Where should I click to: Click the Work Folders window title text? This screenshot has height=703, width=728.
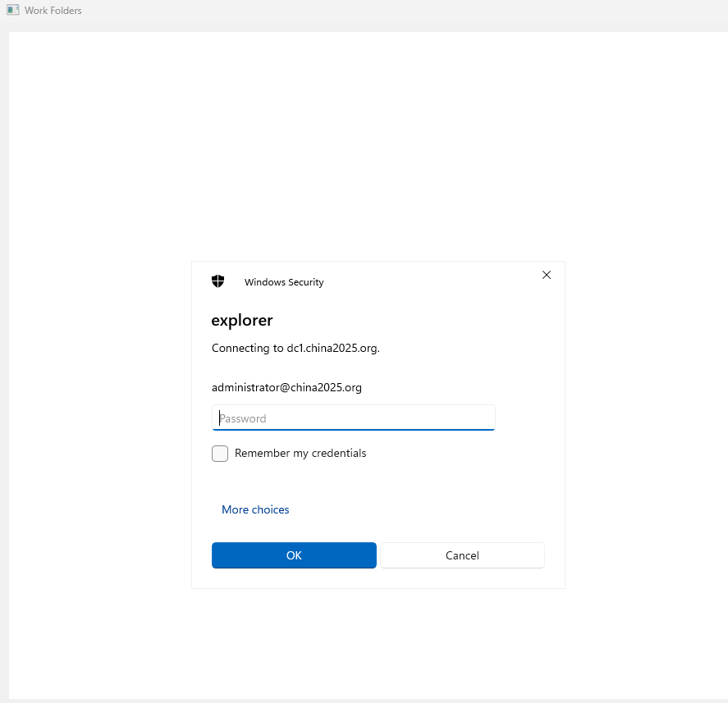coord(53,10)
